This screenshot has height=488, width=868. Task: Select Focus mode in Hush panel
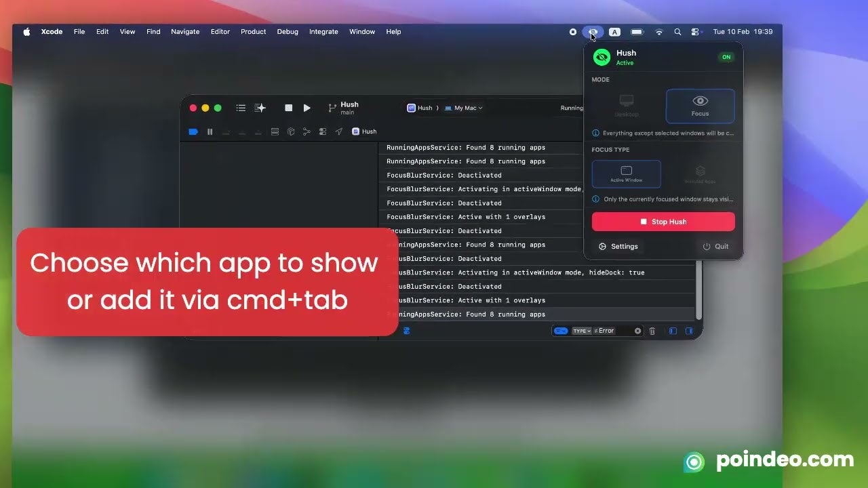coord(700,106)
